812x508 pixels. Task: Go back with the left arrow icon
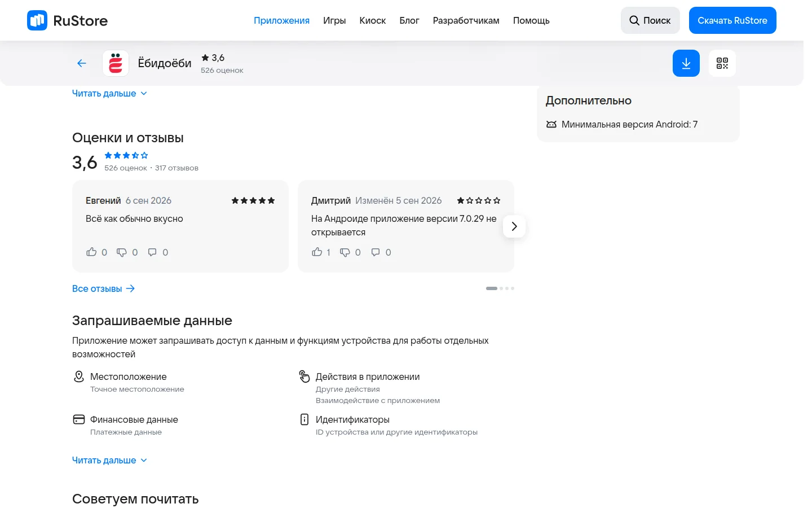(x=82, y=63)
